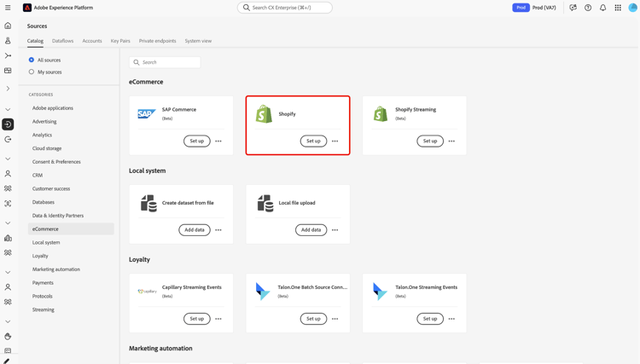Switch to the Dataflows tab
Screen dimensions: 640x364
click(x=63, y=41)
